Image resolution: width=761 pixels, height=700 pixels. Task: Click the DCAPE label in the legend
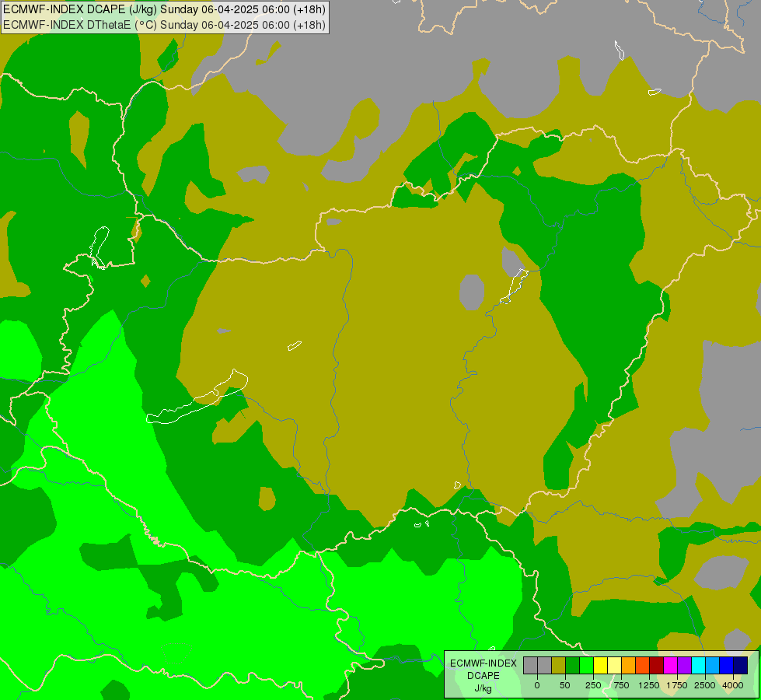tap(483, 676)
